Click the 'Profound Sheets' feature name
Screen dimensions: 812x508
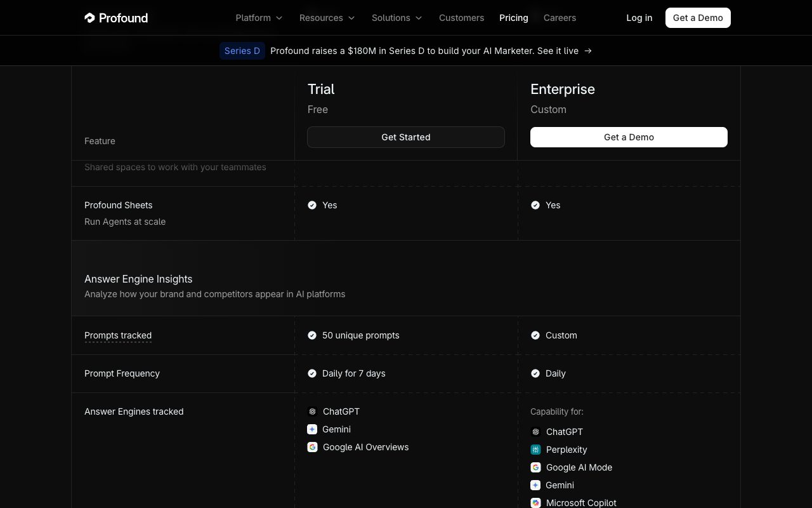point(119,205)
